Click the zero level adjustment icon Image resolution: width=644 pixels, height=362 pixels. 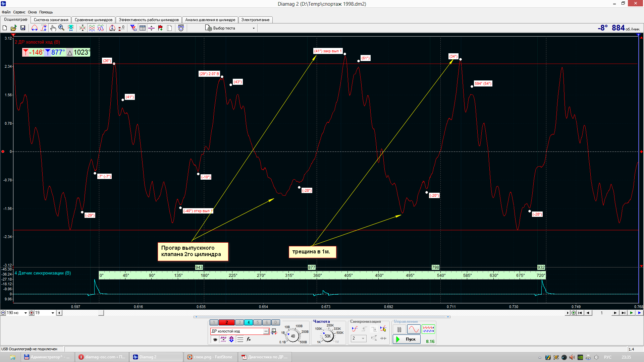click(121, 28)
